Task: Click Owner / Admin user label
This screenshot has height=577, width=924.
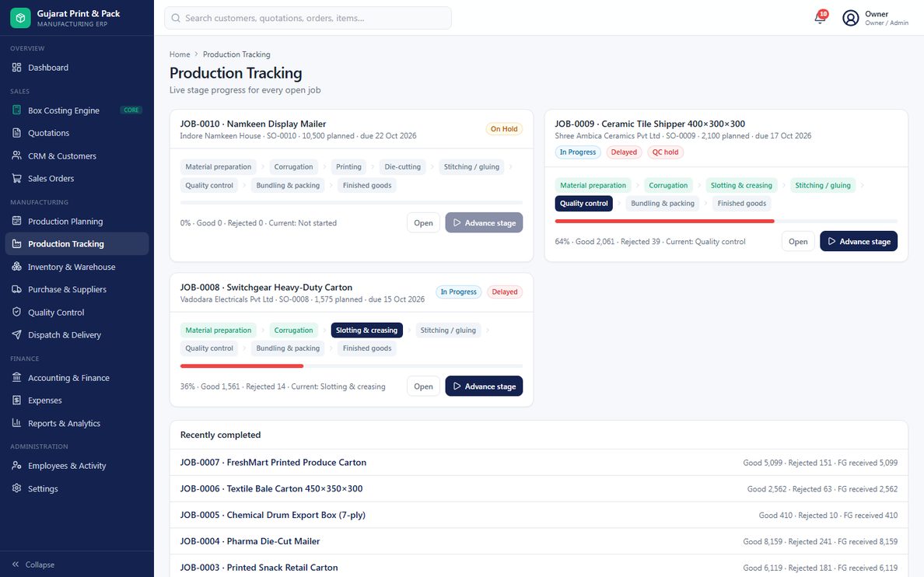Action: click(x=887, y=23)
